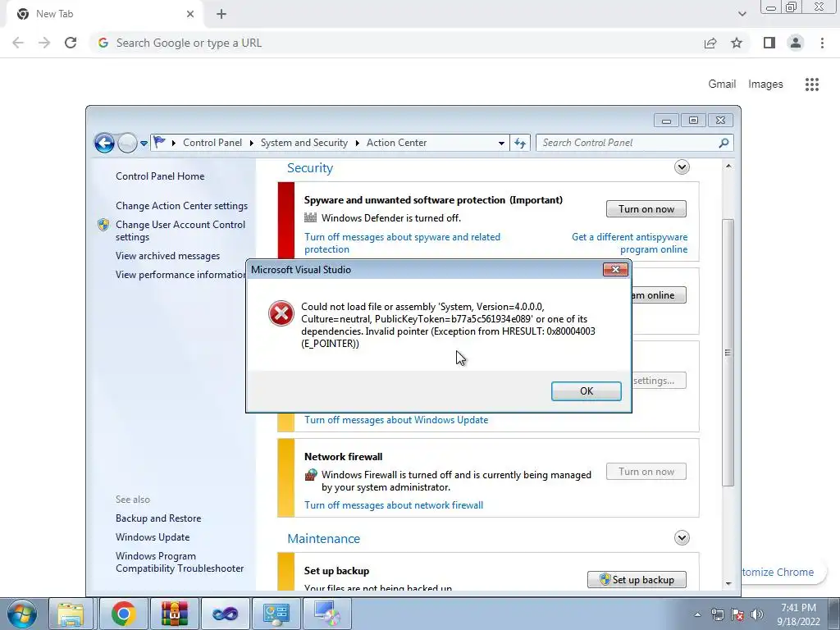Open a new Chrome tab with plus
Viewport: 840px width, 630px height.
click(x=221, y=14)
